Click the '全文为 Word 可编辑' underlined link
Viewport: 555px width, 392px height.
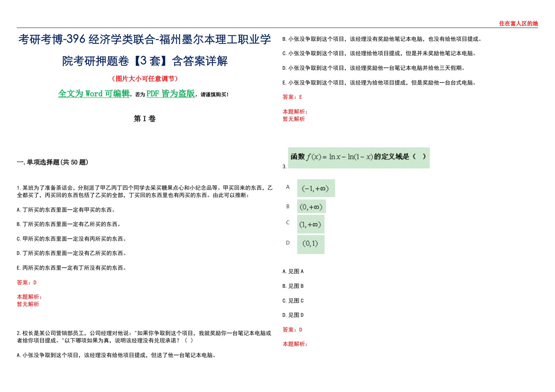[94, 94]
